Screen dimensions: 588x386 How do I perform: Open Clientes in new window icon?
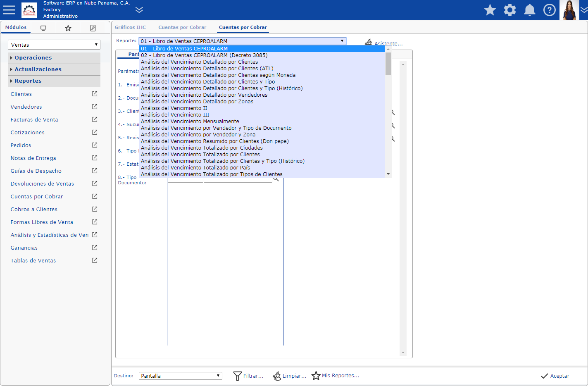(95, 94)
